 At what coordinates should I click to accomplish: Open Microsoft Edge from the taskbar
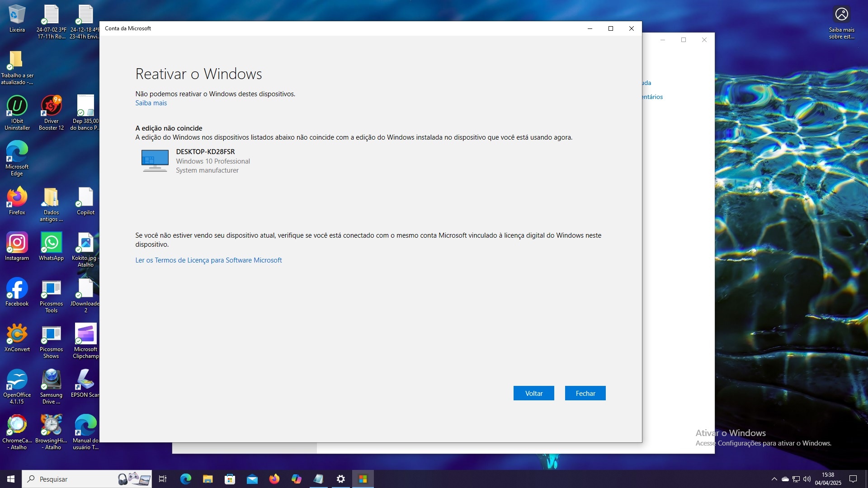(x=186, y=479)
